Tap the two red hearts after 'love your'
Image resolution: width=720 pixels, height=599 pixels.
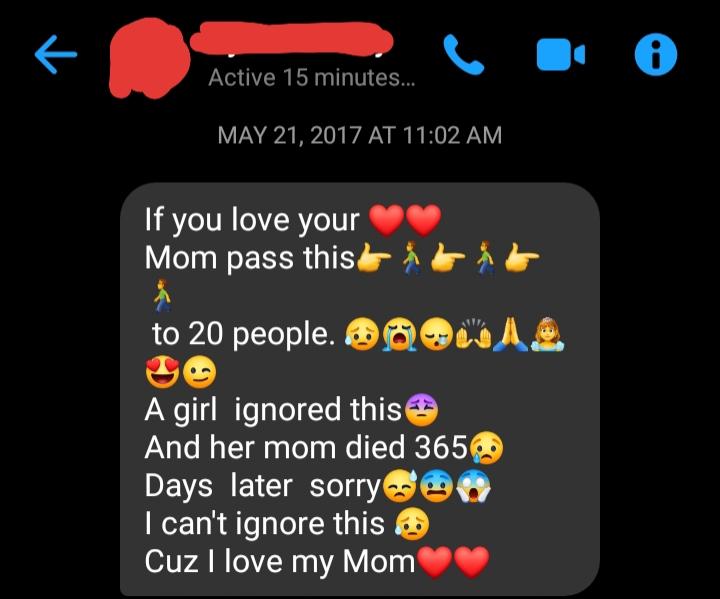405,220
